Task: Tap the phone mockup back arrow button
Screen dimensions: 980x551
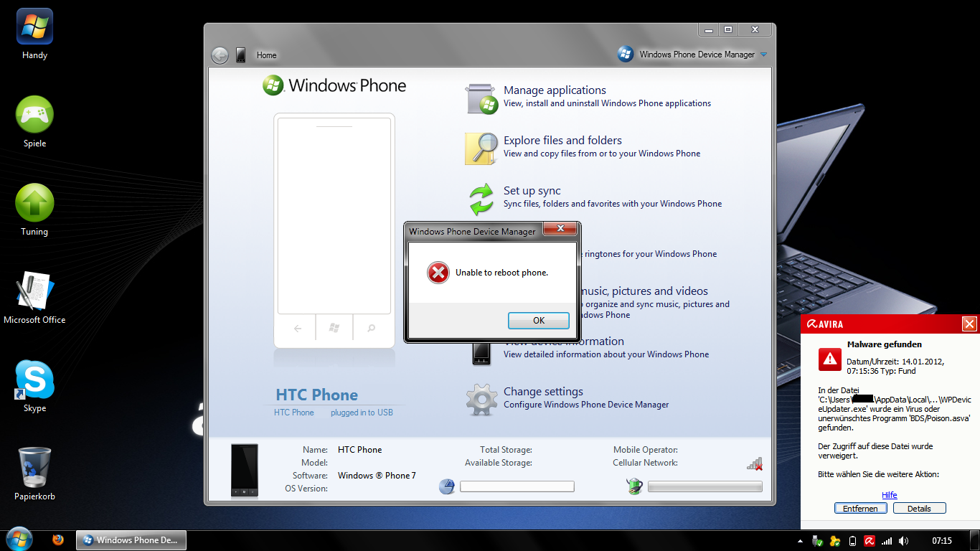Action: pos(298,328)
